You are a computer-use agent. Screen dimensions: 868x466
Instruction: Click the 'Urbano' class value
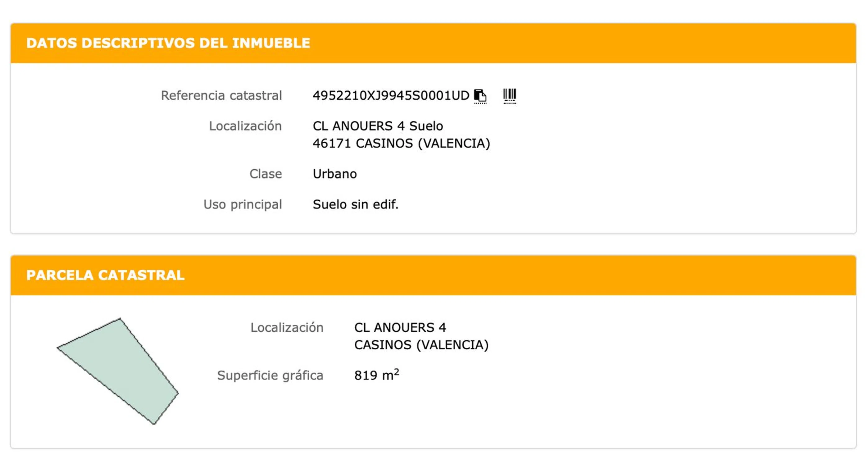334,174
